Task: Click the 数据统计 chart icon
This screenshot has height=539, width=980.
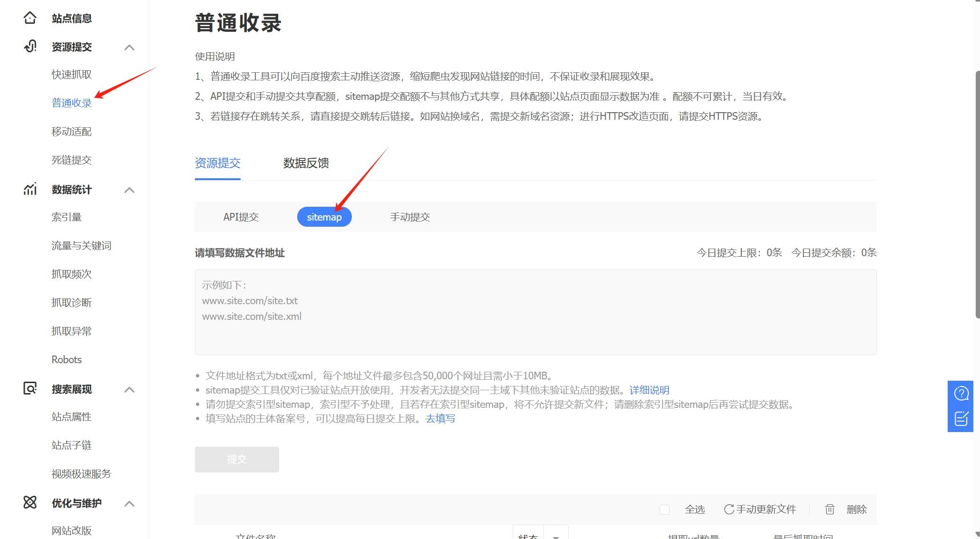Action: 30,189
